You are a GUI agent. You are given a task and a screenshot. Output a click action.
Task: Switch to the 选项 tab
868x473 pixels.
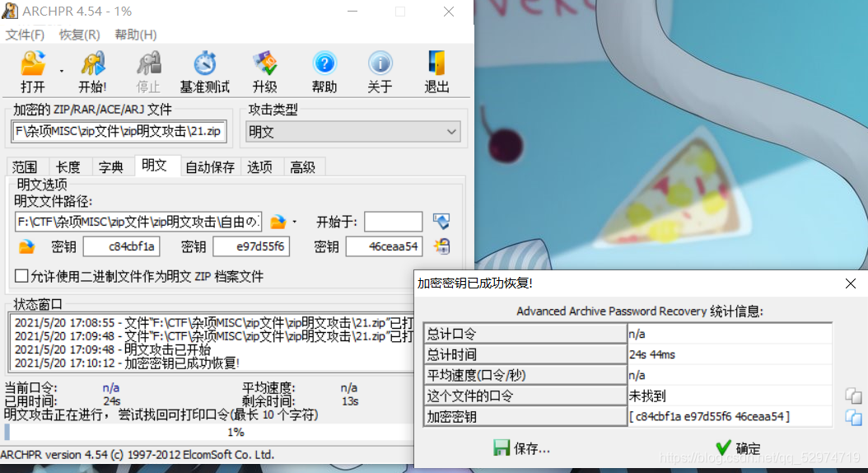[260, 167]
